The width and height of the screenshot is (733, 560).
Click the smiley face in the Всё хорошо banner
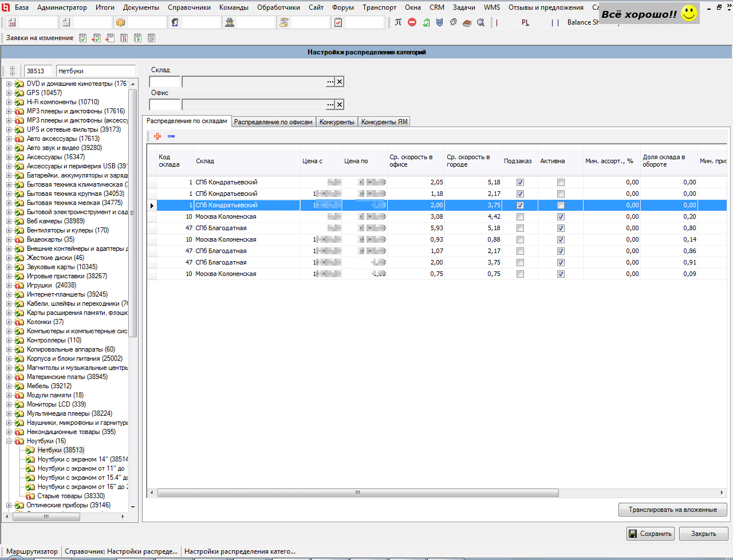(690, 14)
